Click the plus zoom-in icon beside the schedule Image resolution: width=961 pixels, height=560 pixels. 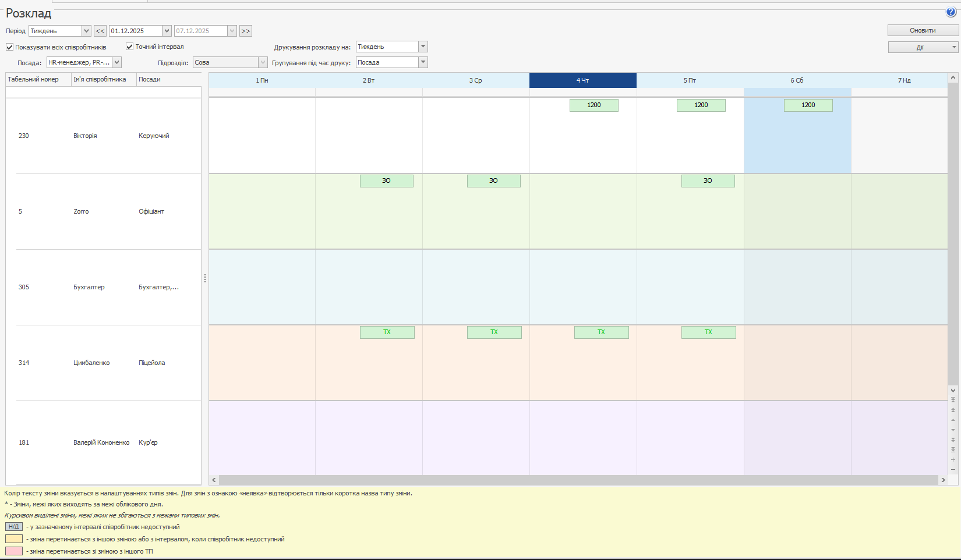(x=953, y=460)
